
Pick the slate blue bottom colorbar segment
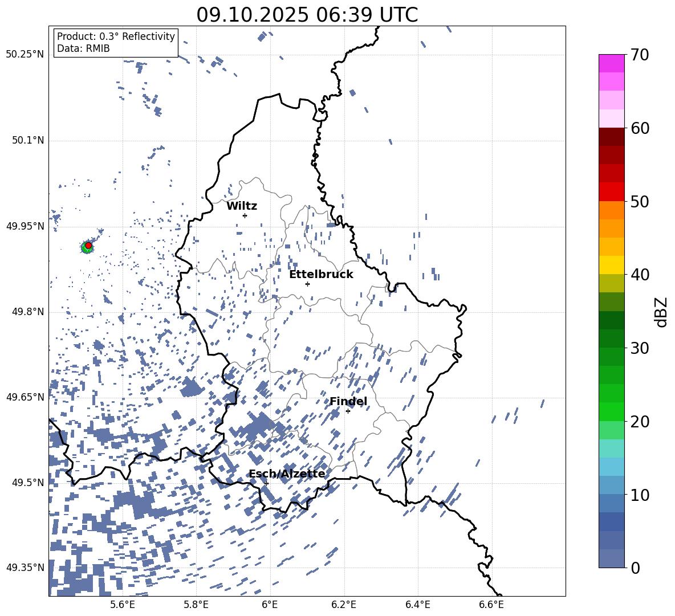(x=611, y=558)
